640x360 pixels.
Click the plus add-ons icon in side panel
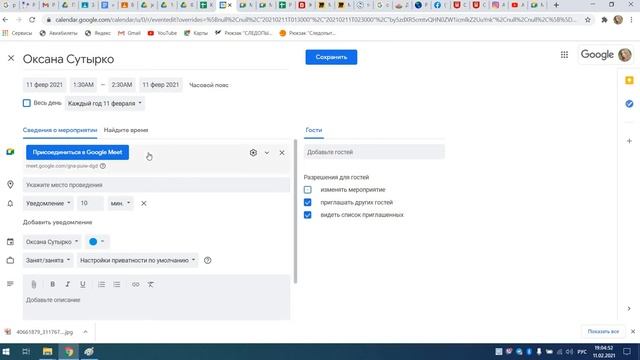point(629,141)
